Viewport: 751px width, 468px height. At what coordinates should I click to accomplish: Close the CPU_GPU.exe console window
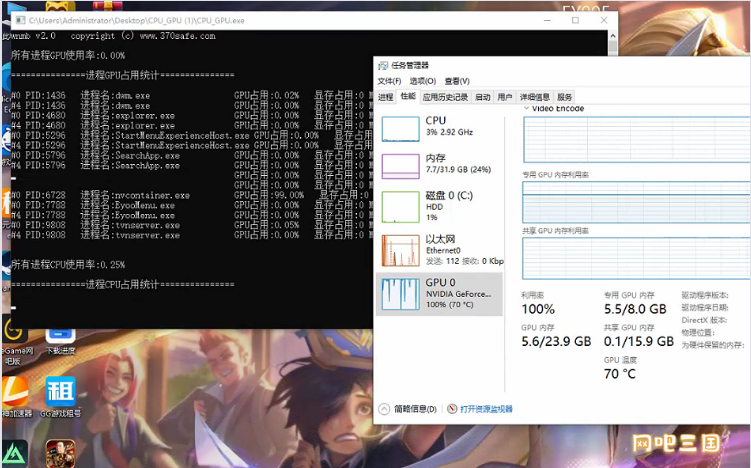click(603, 20)
